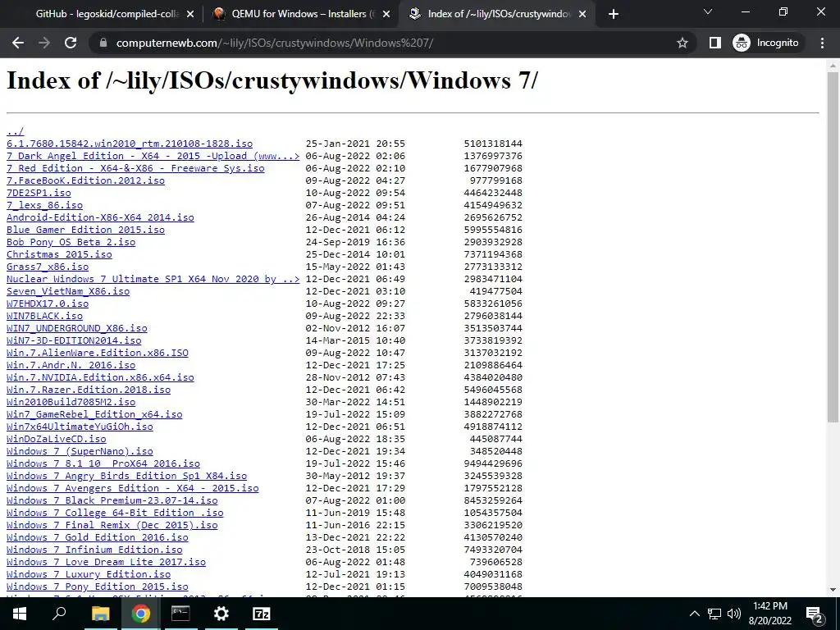Click the scrollbar up arrow

coord(833,66)
